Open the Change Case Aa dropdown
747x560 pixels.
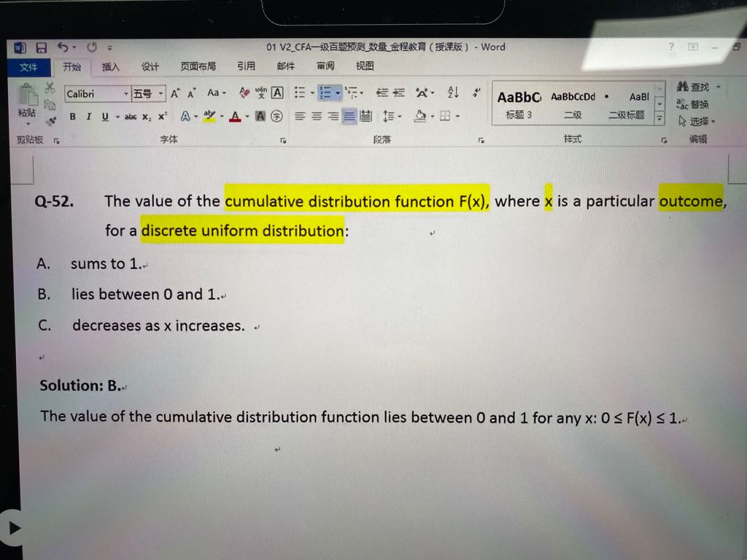click(x=216, y=93)
